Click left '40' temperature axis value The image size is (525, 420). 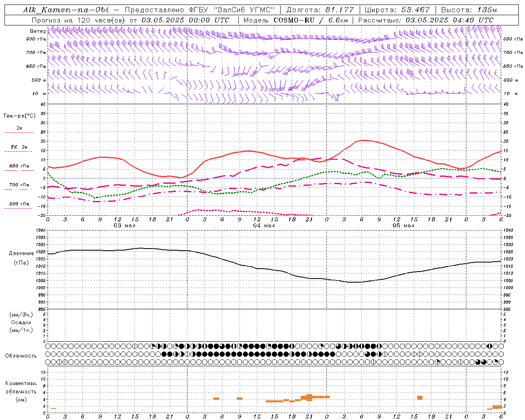point(43,105)
